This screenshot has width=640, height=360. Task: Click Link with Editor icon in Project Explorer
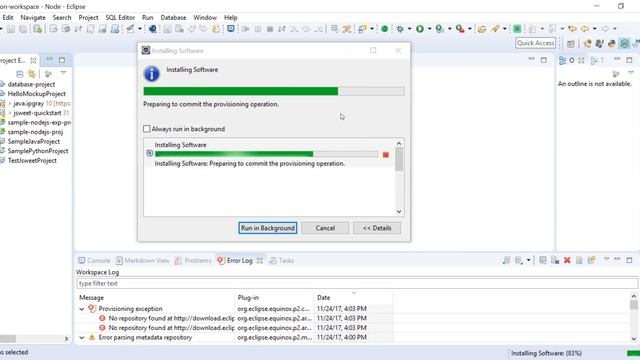(x=31, y=74)
